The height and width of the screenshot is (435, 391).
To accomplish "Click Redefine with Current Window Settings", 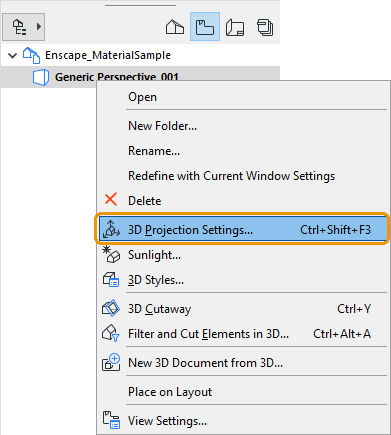I will (231, 176).
